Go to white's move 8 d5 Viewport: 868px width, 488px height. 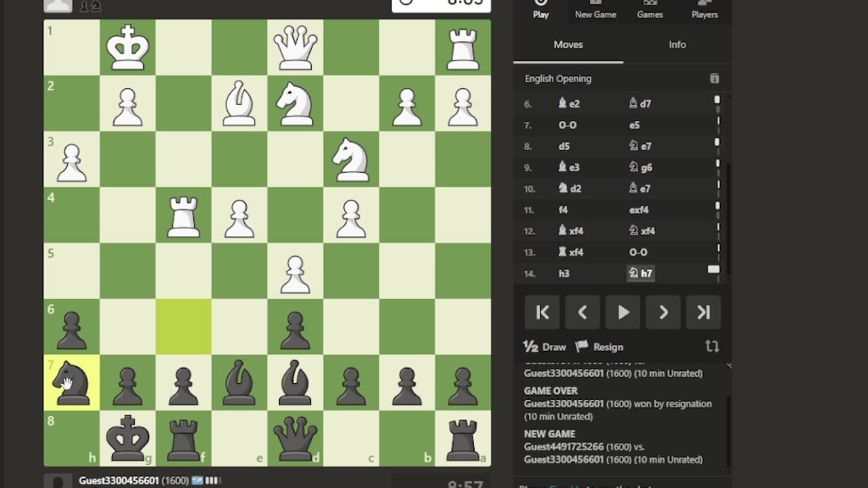(564, 146)
